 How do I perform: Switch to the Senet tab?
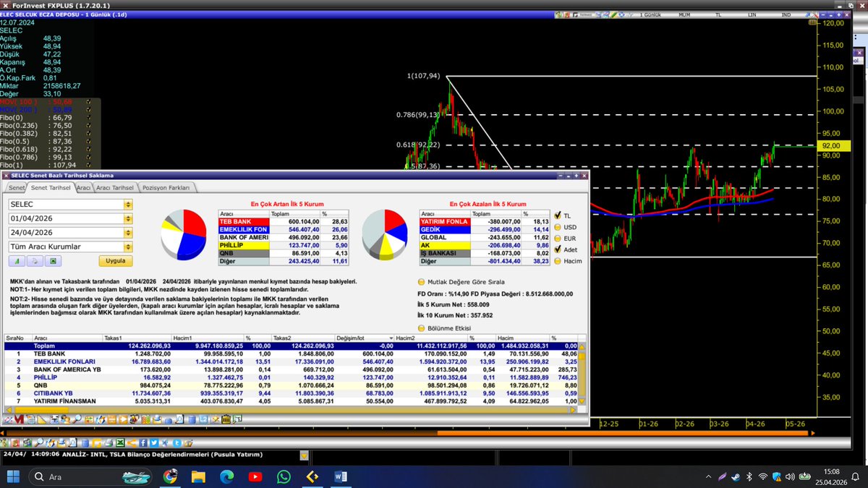tap(16, 187)
